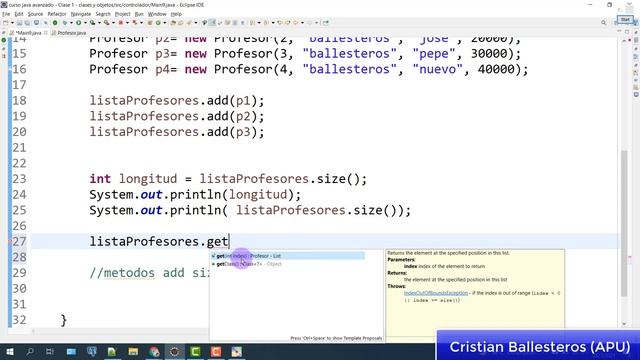
Task: Open the Back history dropdown arrow
Action: [302, 23]
